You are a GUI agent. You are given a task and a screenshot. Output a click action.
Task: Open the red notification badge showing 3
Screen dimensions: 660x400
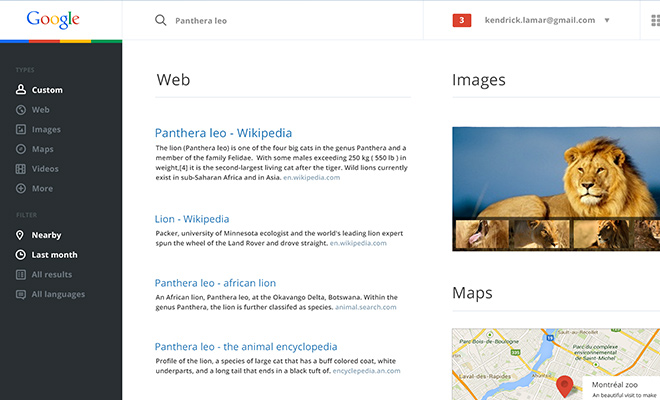(462, 20)
